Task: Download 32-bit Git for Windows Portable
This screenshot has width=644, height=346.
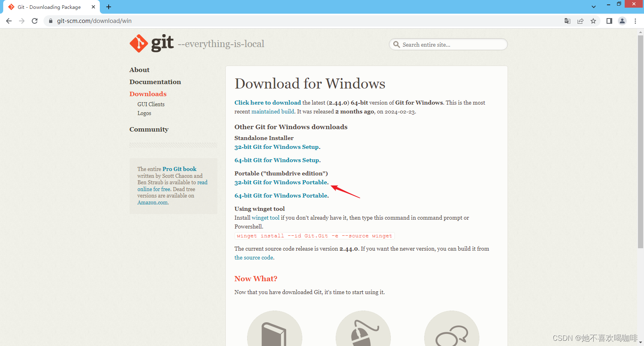Action: 281,182
